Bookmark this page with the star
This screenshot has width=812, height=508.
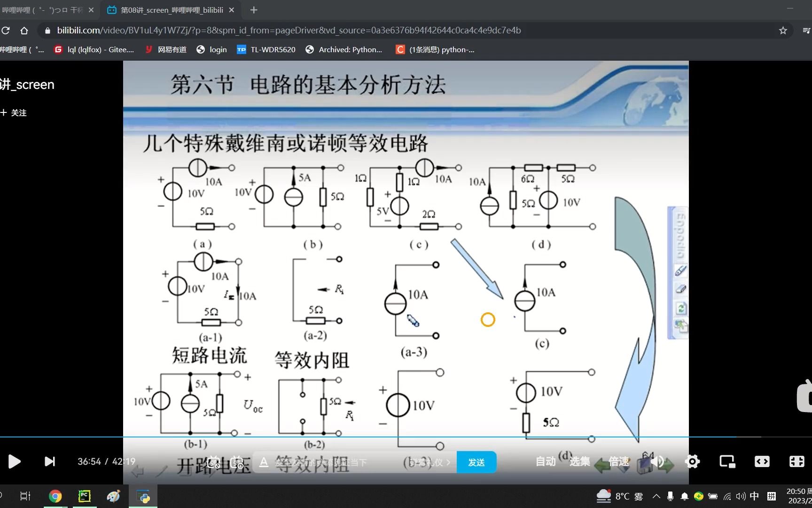click(x=783, y=31)
